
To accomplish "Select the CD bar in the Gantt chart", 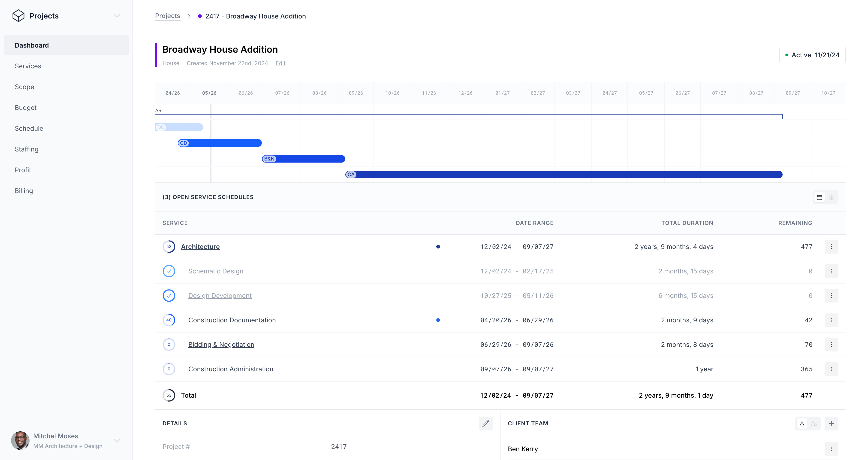I will (x=220, y=143).
